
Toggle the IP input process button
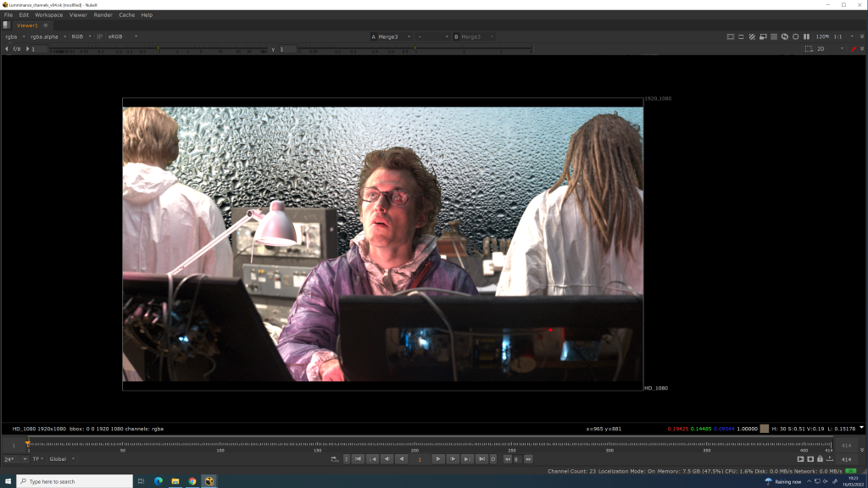(x=100, y=36)
